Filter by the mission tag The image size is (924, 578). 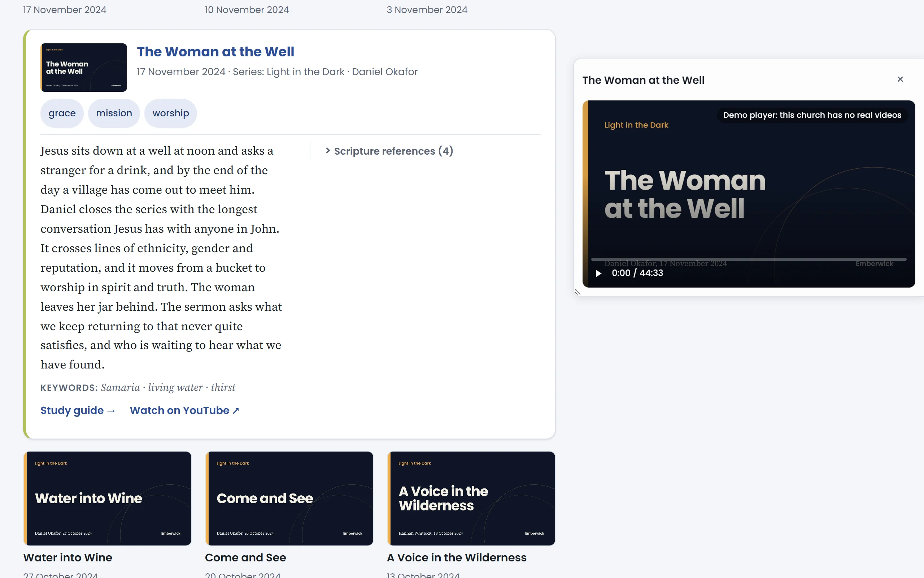coord(114,113)
